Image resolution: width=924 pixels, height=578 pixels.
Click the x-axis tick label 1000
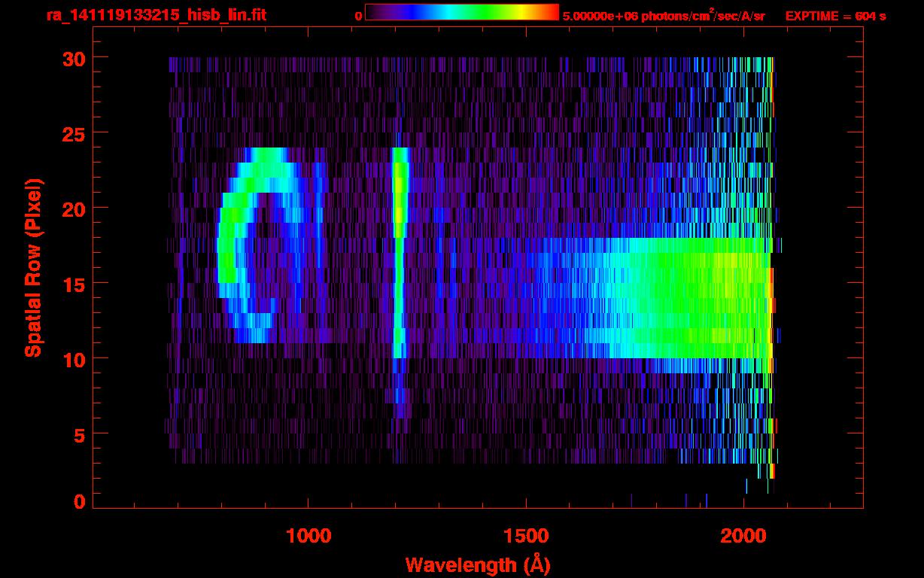click(x=309, y=535)
